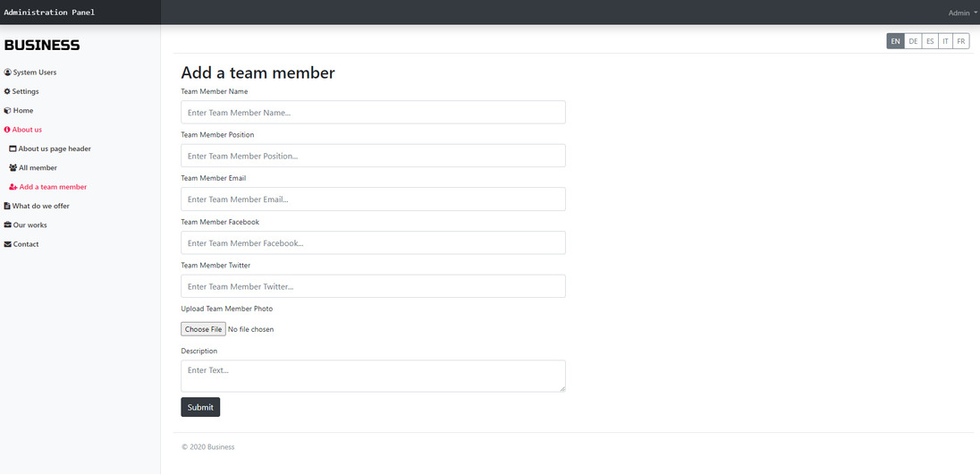Click the Home cube icon in sidebar
Screen dimensions: 980x475
pyautogui.click(x=7, y=111)
